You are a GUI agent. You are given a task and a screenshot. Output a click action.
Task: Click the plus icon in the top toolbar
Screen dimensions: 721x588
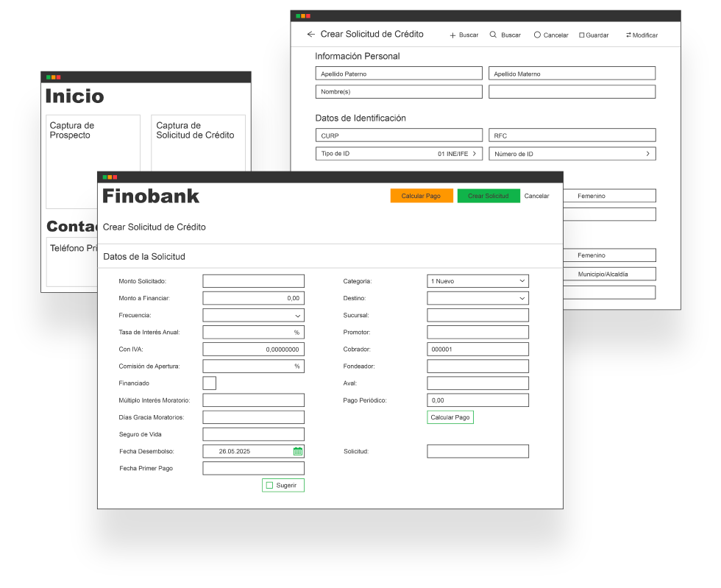point(452,35)
